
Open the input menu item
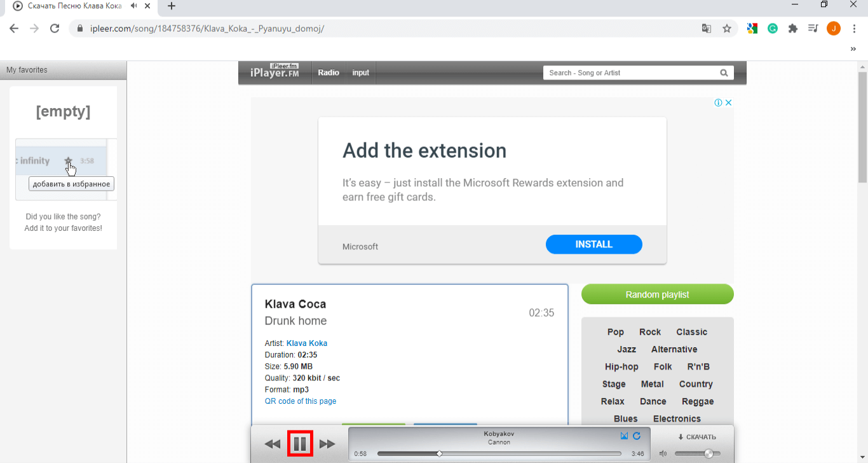tap(361, 73)
